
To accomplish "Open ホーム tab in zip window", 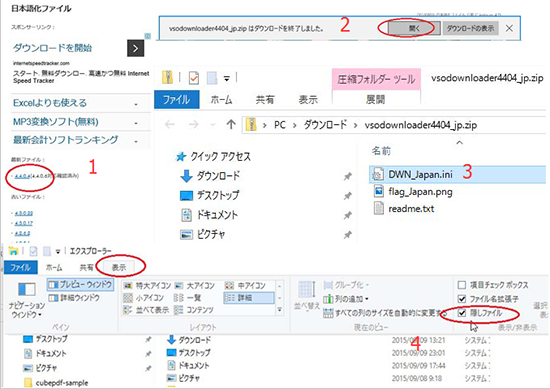I will pos(221,100).
